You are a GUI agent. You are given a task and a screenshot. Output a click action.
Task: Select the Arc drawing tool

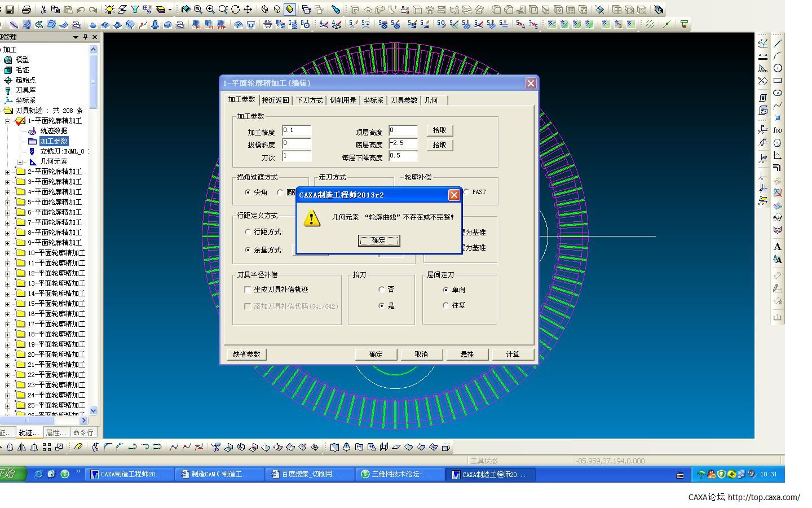coord(778,56)
